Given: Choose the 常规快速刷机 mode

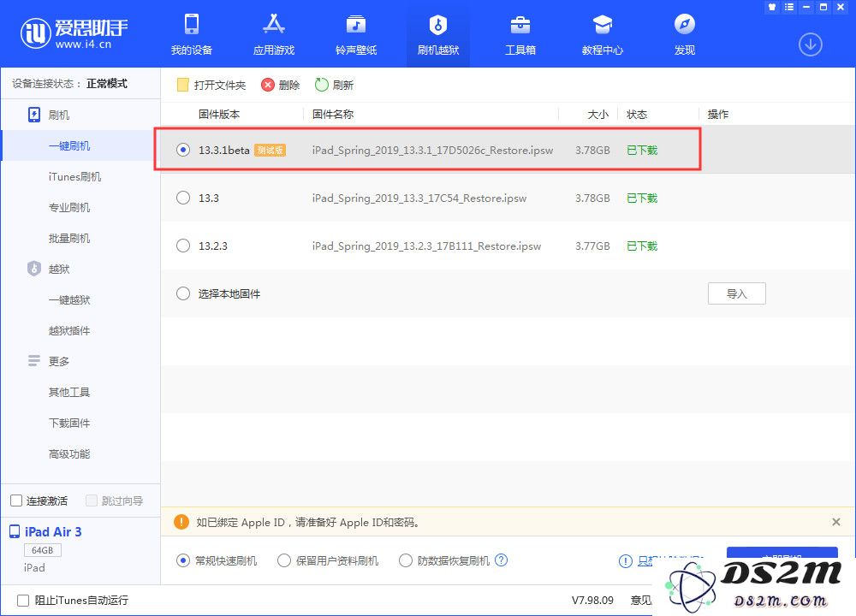Looking at the screenshot, I should [183, 560].
